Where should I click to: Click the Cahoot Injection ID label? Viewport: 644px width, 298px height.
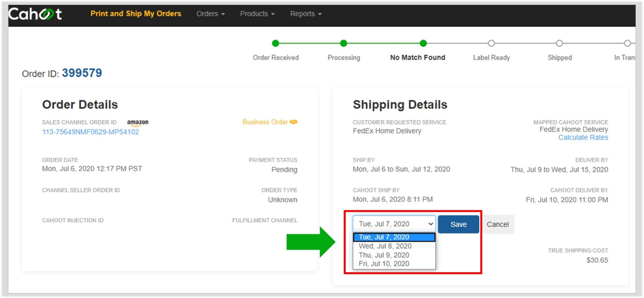point(73,220)
